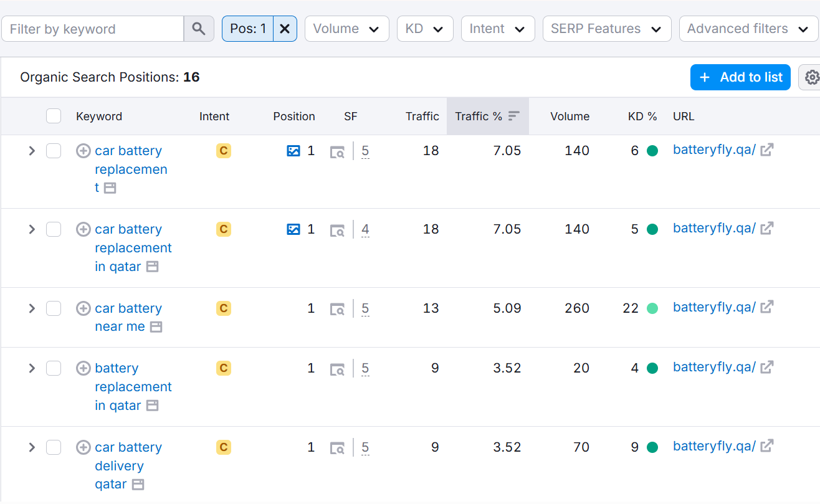The image size is (820, 504).
Task: Check the checkbox next to car battery replacement in qatar
Action: [x=54, y=229]
